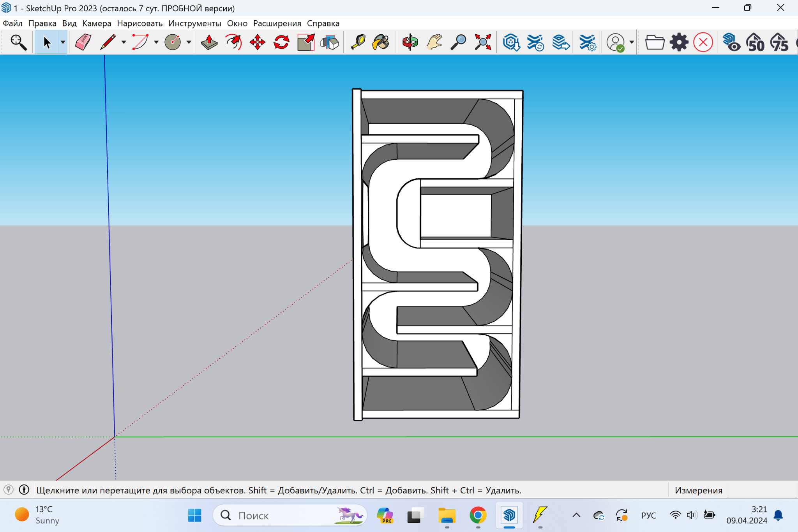Select the Zoom magnifier tool
This screenshot has width=798, height=532.
pyautogui.click(x=458, y=42)
